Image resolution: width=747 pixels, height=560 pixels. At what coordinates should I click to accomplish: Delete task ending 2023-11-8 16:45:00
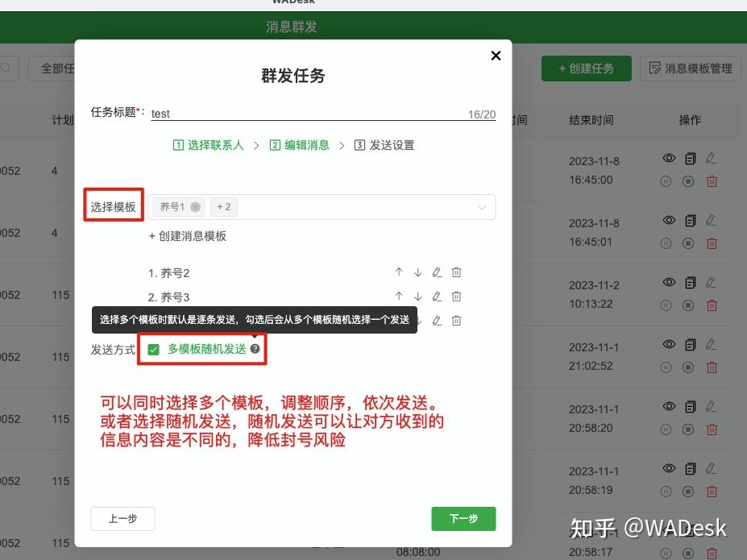click(712, 181)
